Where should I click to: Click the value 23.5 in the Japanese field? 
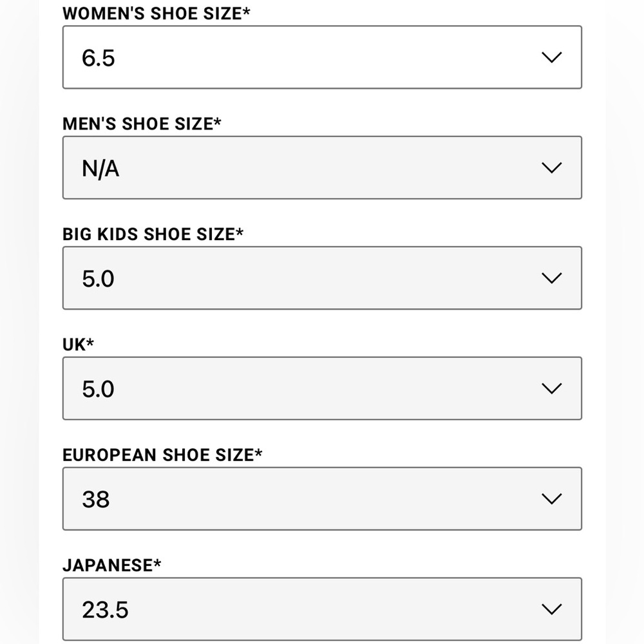pos(105,609)
